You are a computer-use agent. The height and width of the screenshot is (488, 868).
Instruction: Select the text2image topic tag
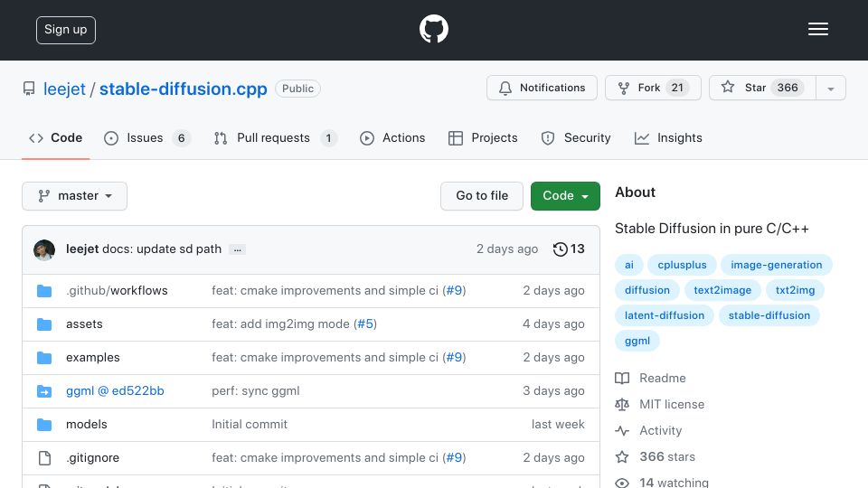pos(722,290)
